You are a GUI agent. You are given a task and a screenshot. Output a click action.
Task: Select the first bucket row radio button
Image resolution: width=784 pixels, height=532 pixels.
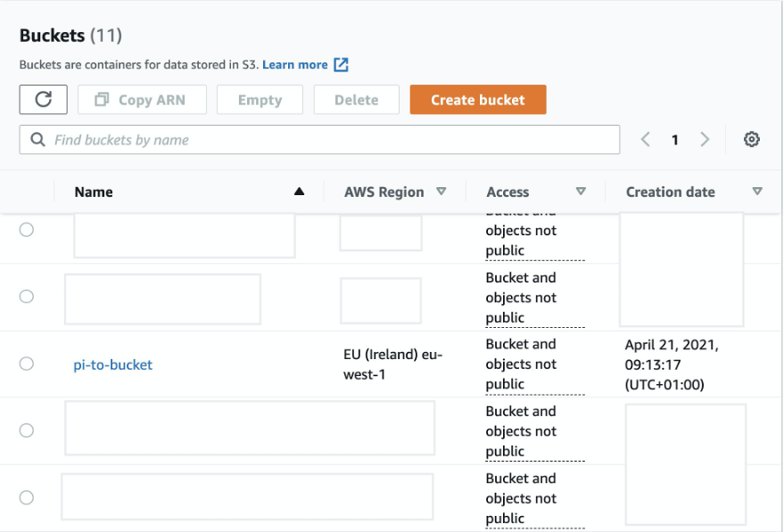click(x=27, y=230)
